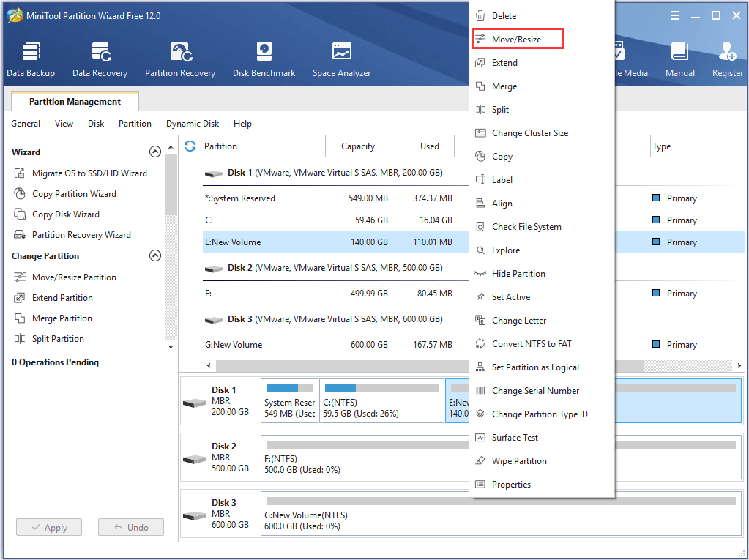Screen dimensions: 749x560
Task: Collapse the Change Partition section
Action: (154, 256)
